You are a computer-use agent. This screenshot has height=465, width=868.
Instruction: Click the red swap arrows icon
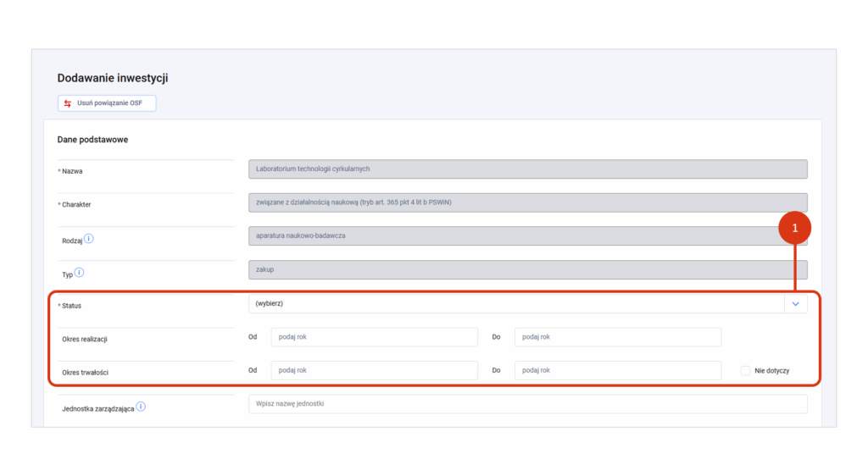click(68, 103)
